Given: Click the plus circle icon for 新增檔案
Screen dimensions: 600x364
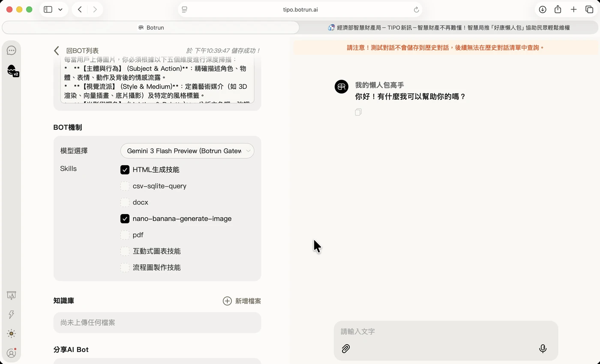Looking at the screenshot, I should coord(227,301).
